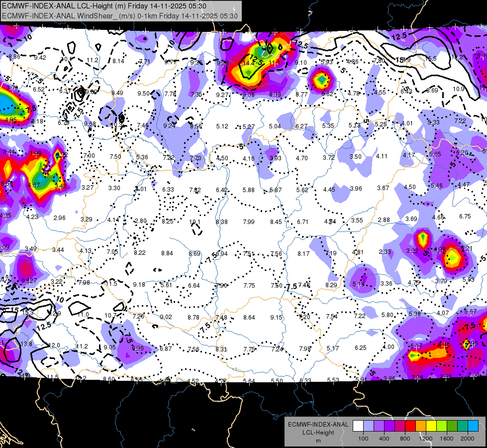The image size is (487, 448).
Task: Click the wind shear value 8.33
Action: coord(275,95)
